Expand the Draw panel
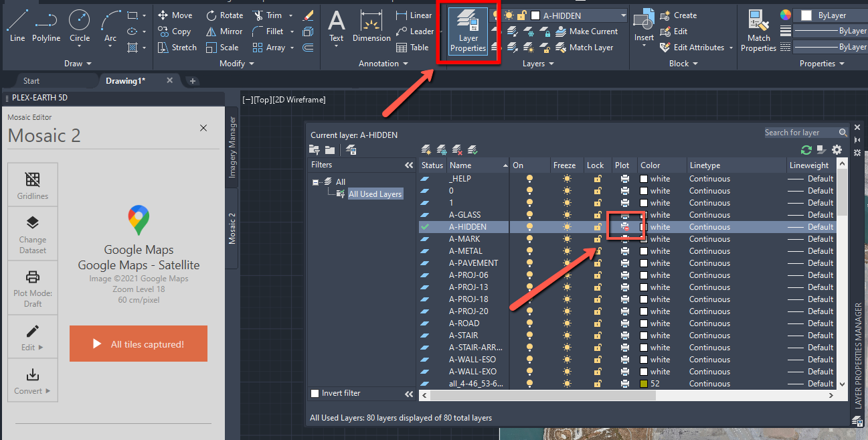The width and height of the screenshot is (868, 440). click(x=78, y=64)
